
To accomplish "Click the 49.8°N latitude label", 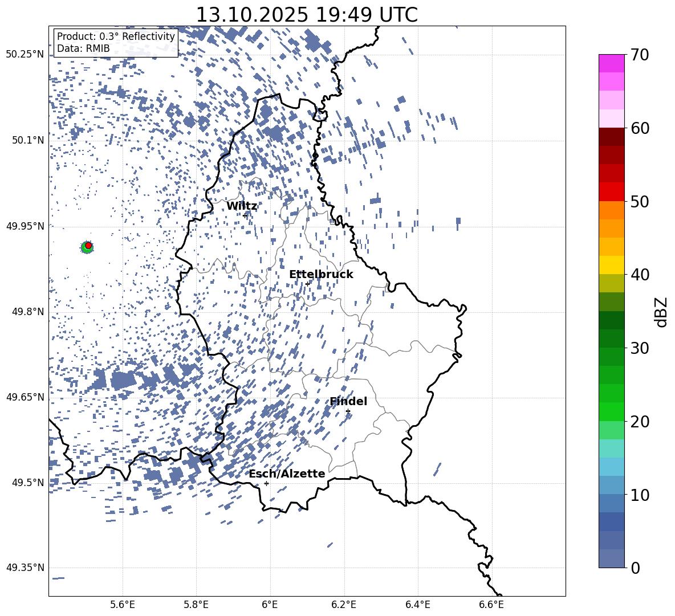I will tap(27, 312).
